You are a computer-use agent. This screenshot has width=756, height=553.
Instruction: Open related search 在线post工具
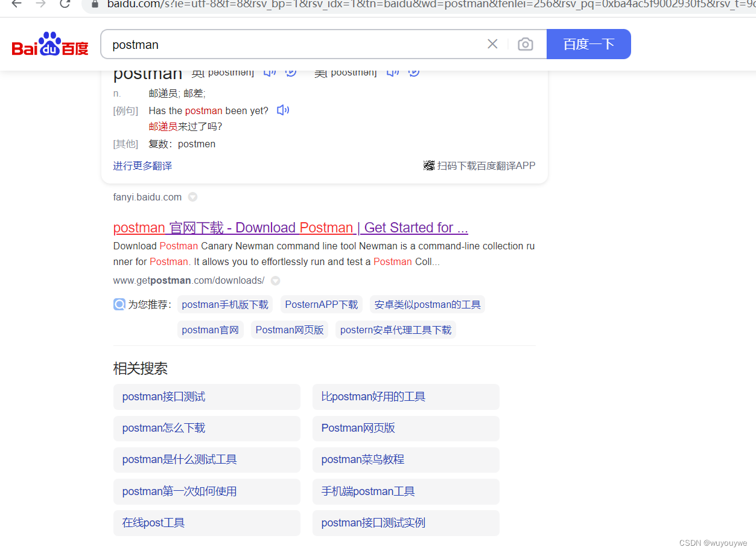click(207, 523)
